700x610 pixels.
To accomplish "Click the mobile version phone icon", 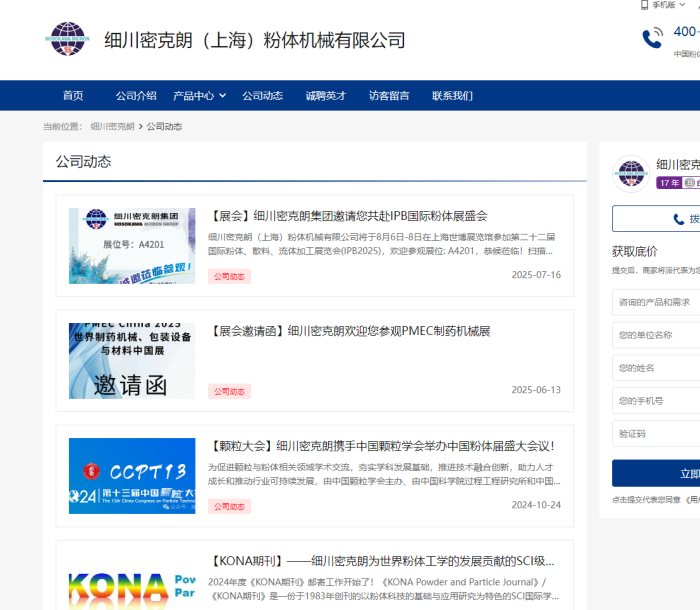I will tap(645, 5).
